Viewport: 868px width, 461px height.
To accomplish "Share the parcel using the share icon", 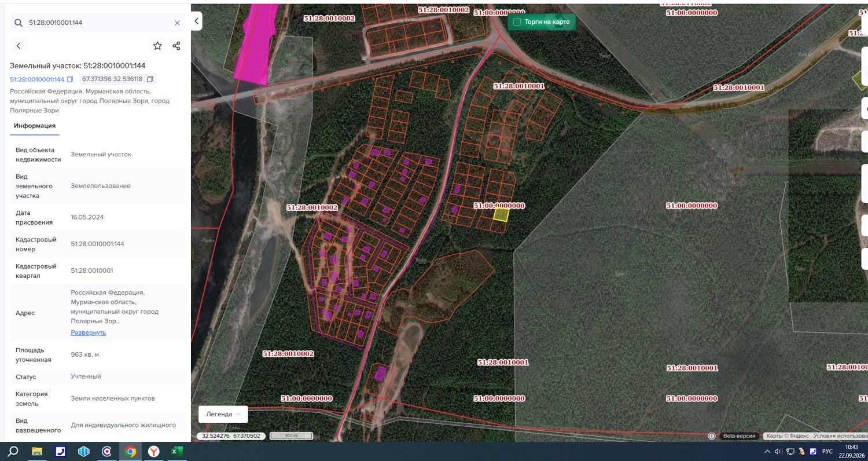I will pos(176,46).
